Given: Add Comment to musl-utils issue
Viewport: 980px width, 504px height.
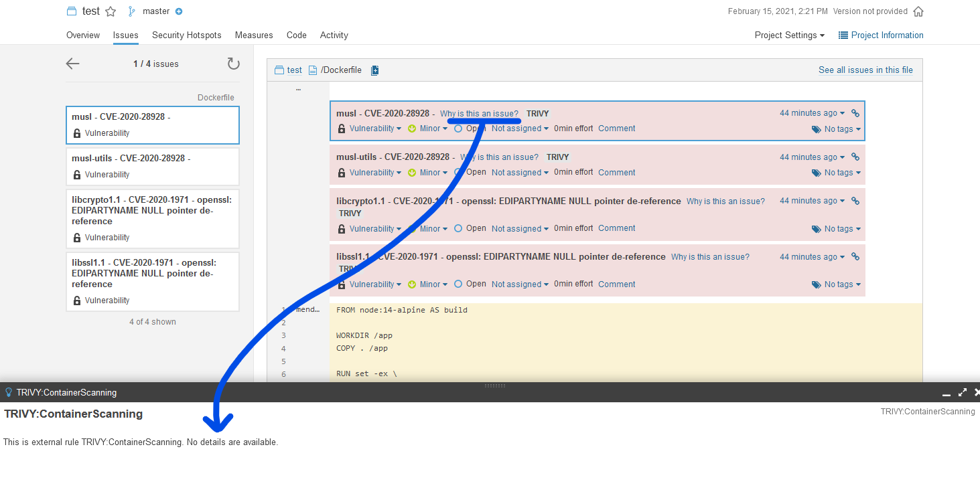Looking at the screenshot, I should (617, 173).
